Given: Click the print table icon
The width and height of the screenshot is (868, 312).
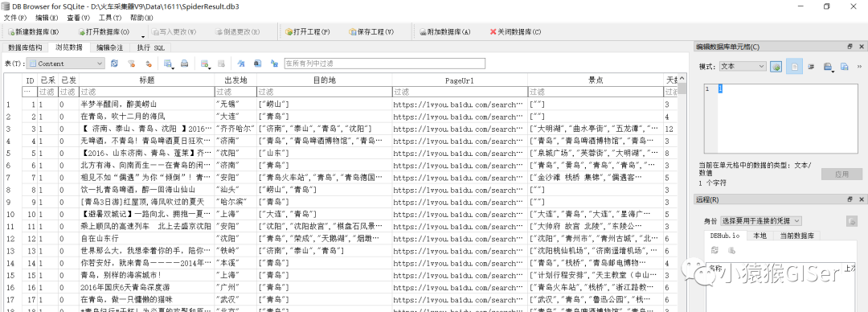Looking at the screenshot, I should pyautogui.click(x=185, y=64).
